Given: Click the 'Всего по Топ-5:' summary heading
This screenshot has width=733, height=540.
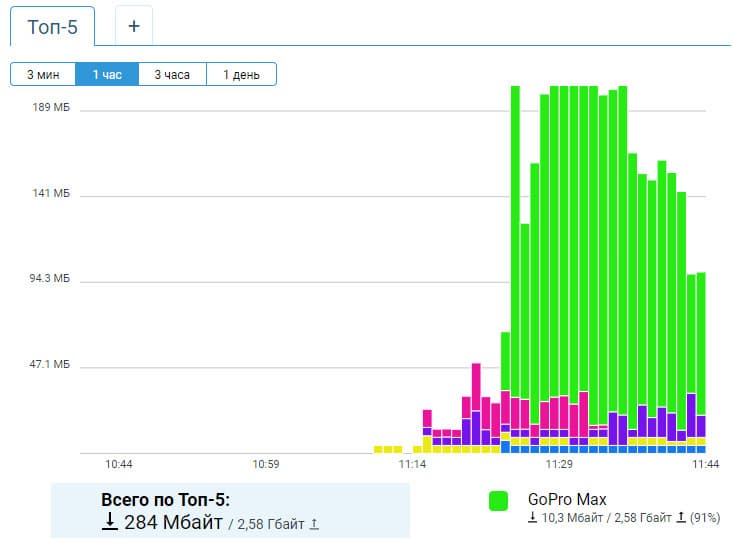Looking at the screenshot, I should click(165, 500).
